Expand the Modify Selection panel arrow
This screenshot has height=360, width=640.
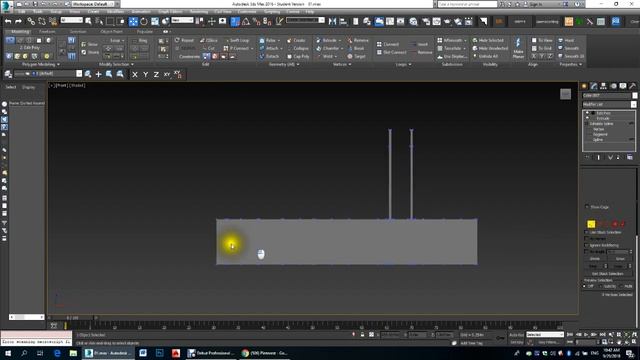tap(132, 64)
